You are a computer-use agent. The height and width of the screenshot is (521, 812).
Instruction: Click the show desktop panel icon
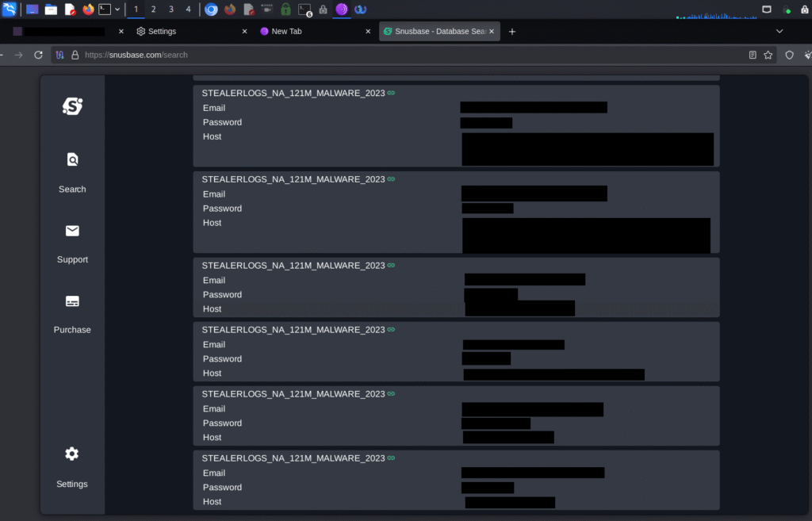(x=32, y=10)
